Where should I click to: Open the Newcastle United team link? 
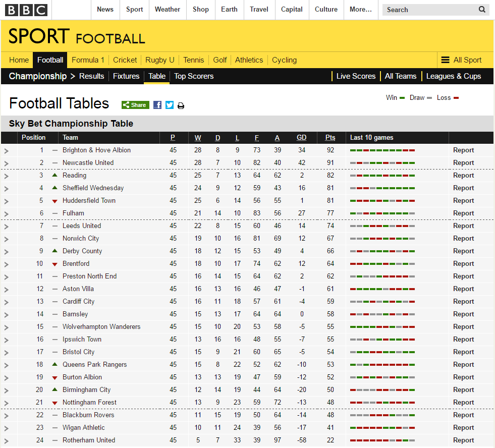(x=88, y=162)
